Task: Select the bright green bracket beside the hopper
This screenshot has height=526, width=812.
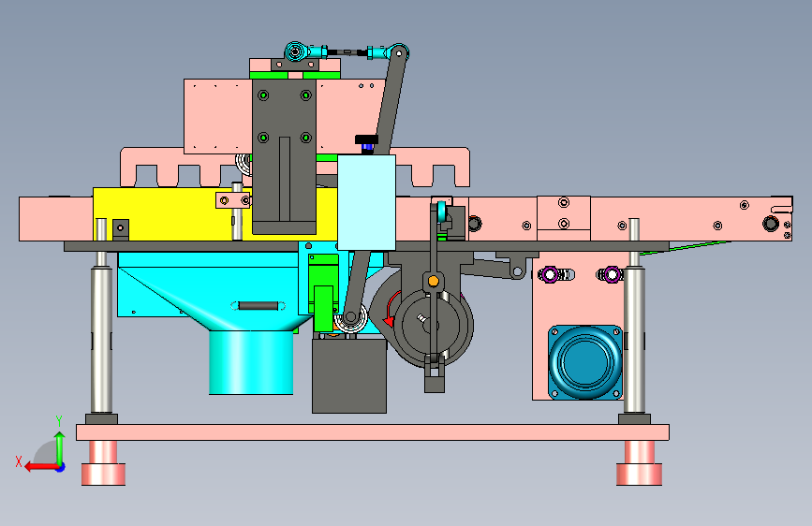Action: coord(324,293)
